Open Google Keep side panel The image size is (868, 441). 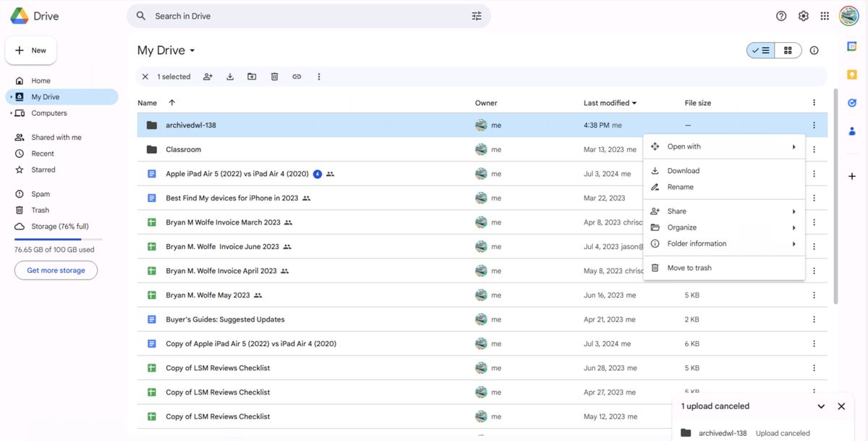point(851,74)
